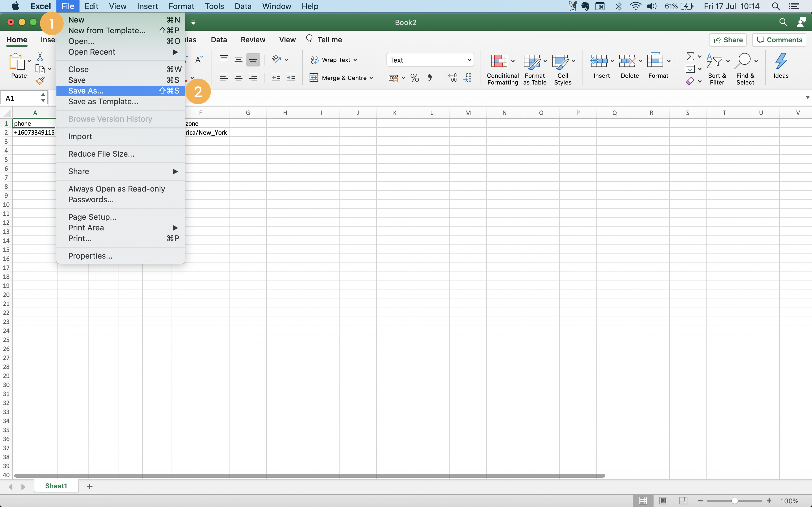Viewport: 812px width, 507px height.
Task: Choose Save as Template from the File menu
Action: tap(103, 102)
